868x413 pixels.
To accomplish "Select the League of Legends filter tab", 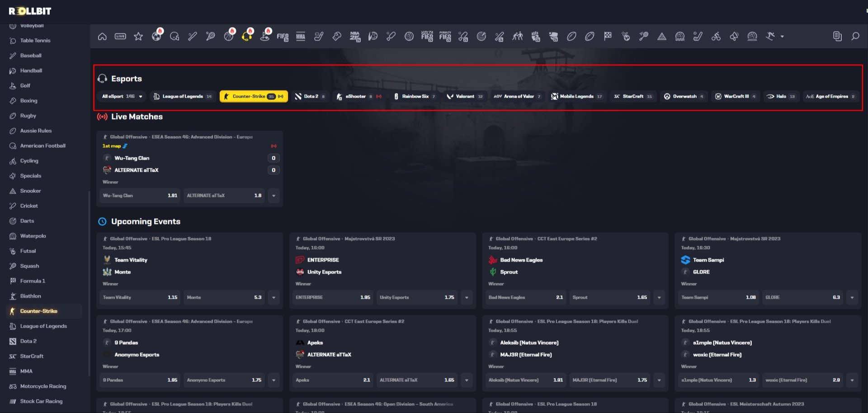I will coord(183,96).
